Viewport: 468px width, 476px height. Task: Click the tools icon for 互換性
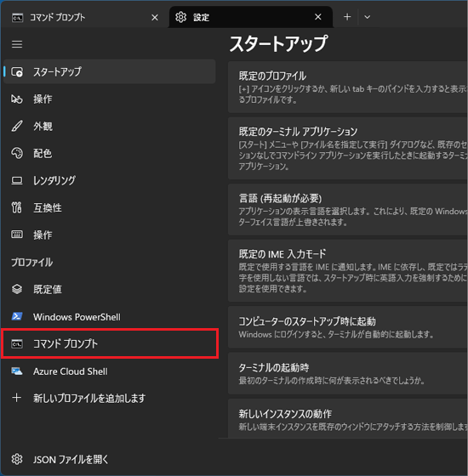click(17, 207)
